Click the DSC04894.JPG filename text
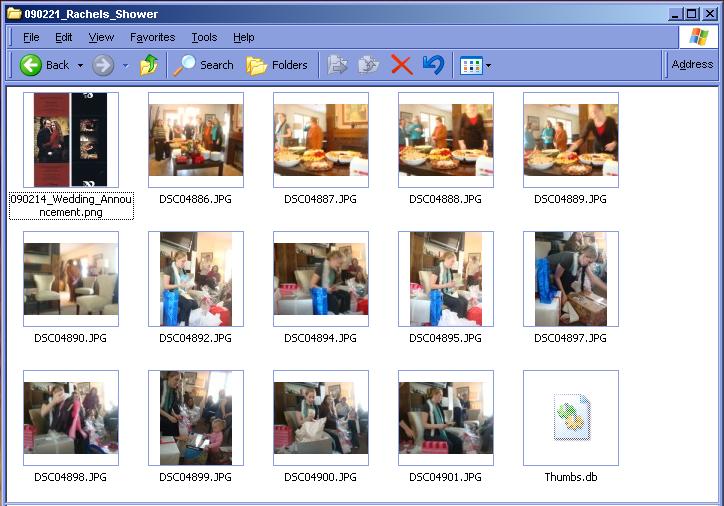Image resolution: width=724 pixels, height=506 pixels. [x=320, y=338]
